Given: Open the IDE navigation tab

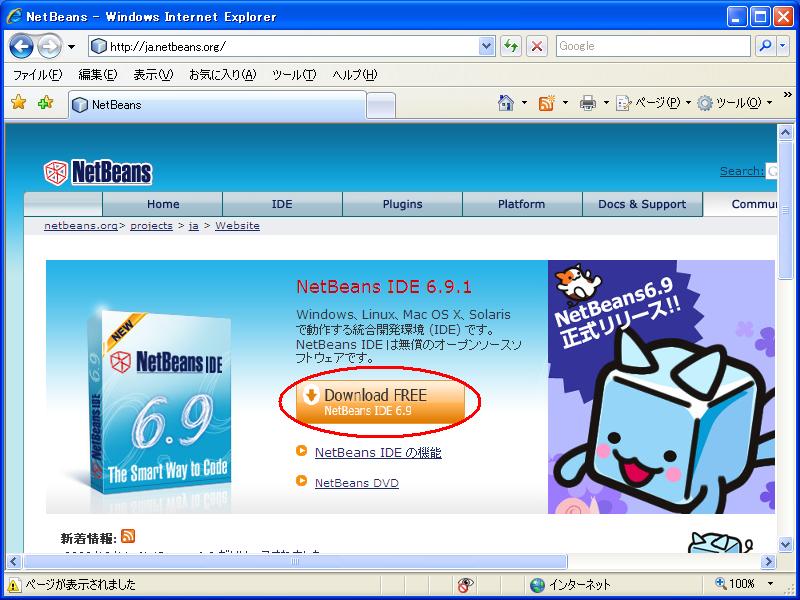Looking at the screenshot, I should [x=282, y=204].
